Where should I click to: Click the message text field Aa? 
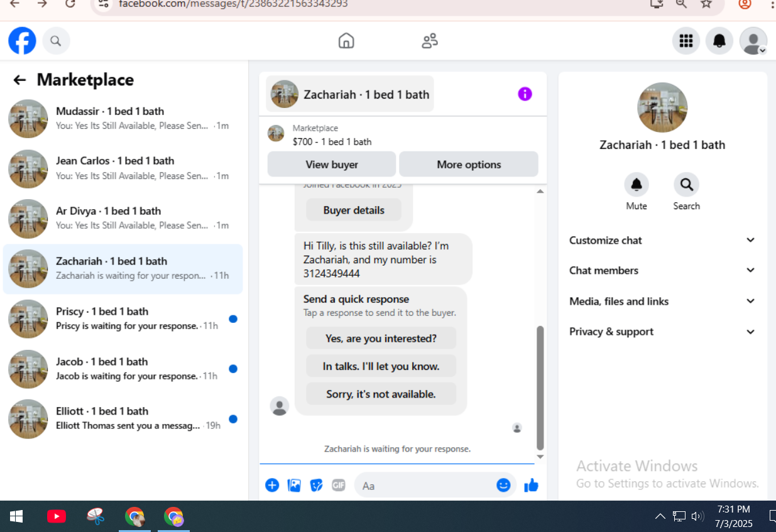pos(425,486)
